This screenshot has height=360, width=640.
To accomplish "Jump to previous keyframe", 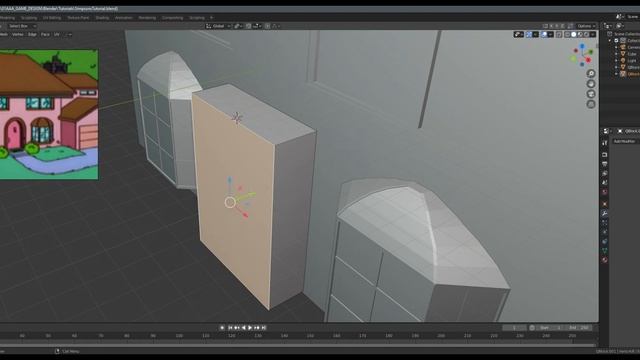I will coord(237,328).
